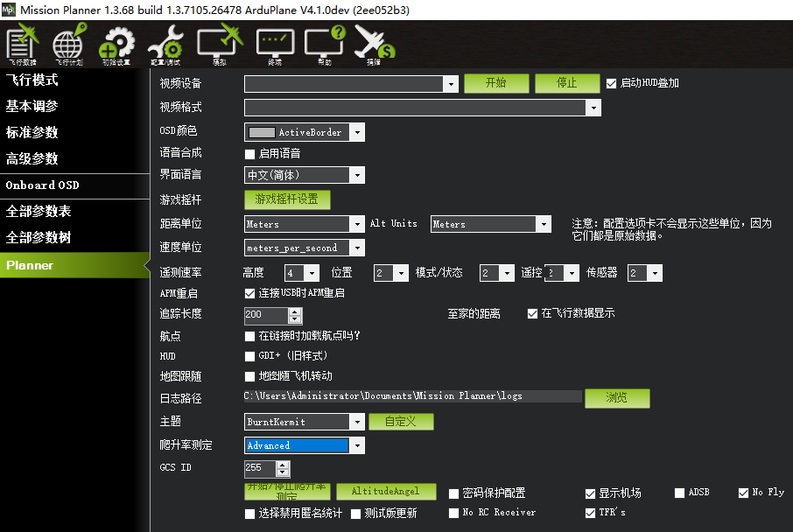Screen dimensions: 793x532
Task: Open the 模式/状态 telemetry rate dropdown
Action: [507, 273]
